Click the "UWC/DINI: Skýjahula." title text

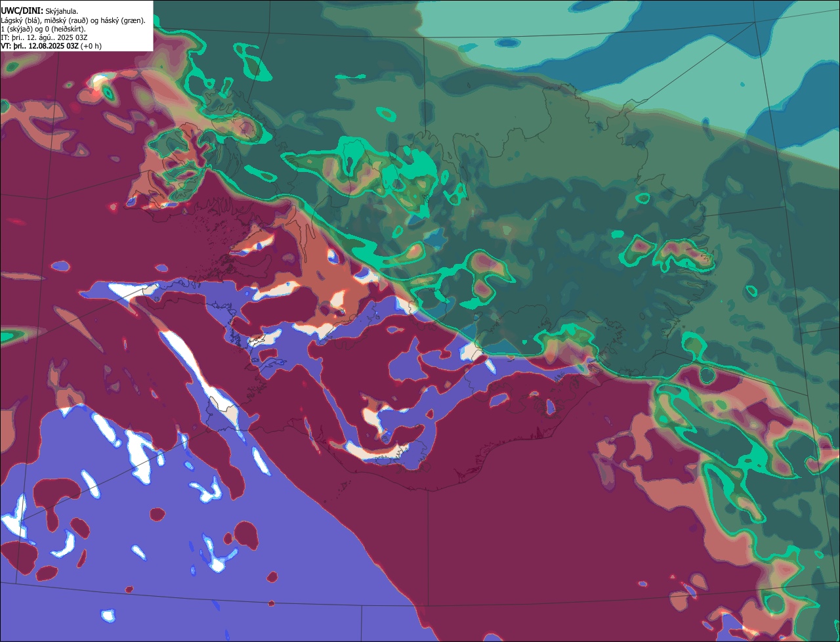(x=39, y=11)
